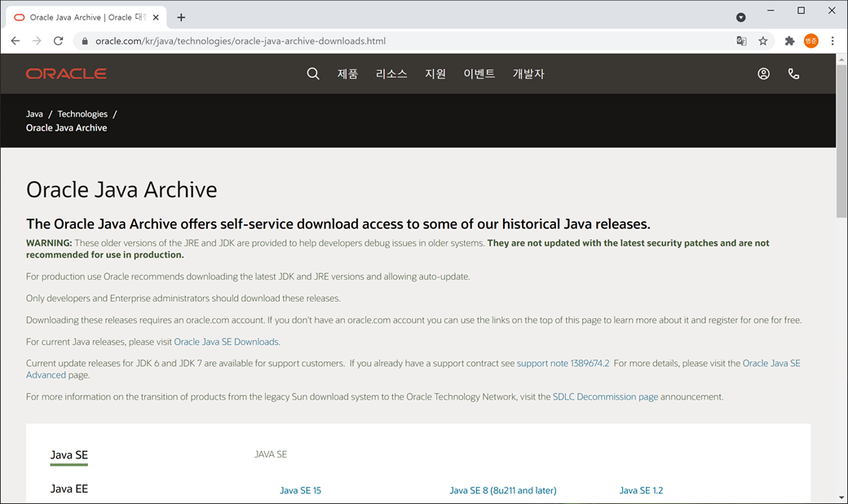Go back using browser back arrow
The height and width of the screenshot is (504, 848).
pyautogui.click(x=15, y=41)
